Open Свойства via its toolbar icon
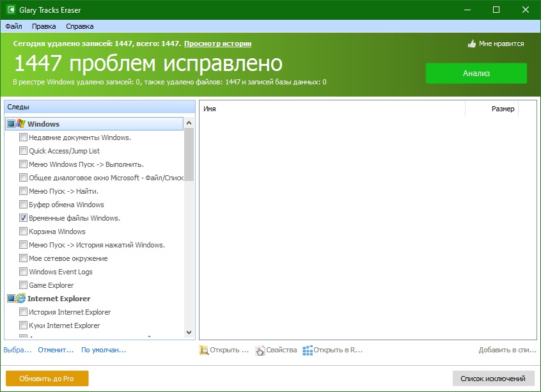The height and width of the screenshot is (392, 541). pyautogui.click(x=260, y=350)
